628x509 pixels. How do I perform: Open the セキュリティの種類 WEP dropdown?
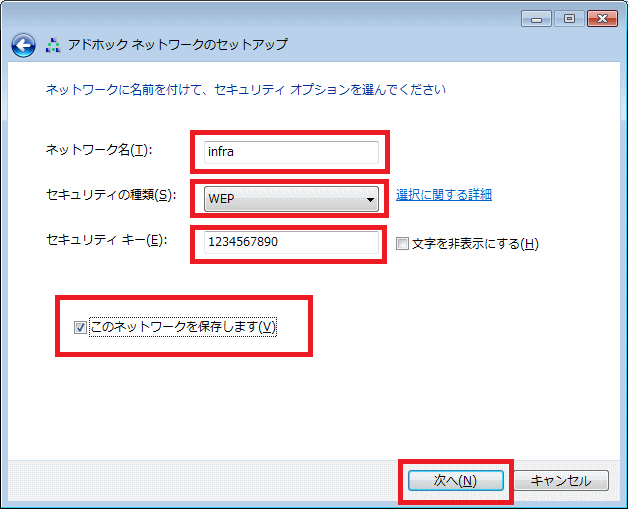click(291, 199)
